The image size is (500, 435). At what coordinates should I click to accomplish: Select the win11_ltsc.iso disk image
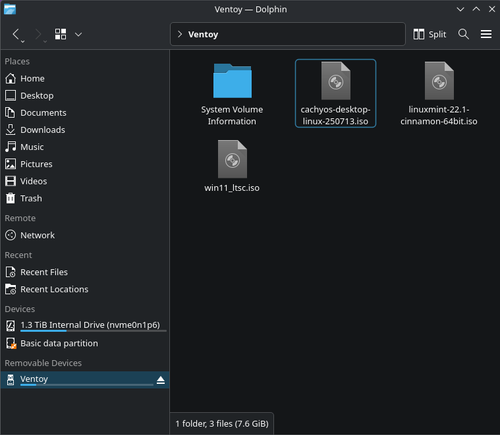232,166
